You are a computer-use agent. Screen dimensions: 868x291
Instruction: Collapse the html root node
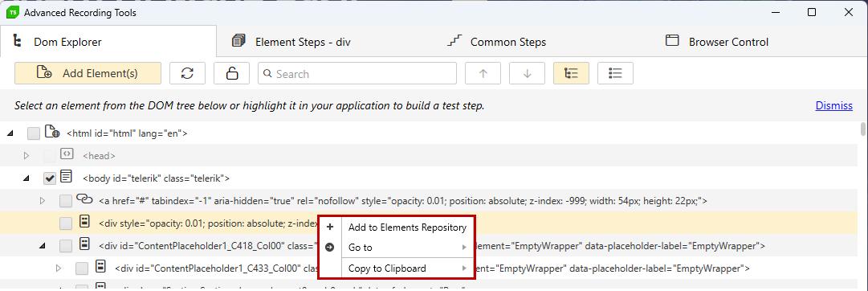click(10, 133)
